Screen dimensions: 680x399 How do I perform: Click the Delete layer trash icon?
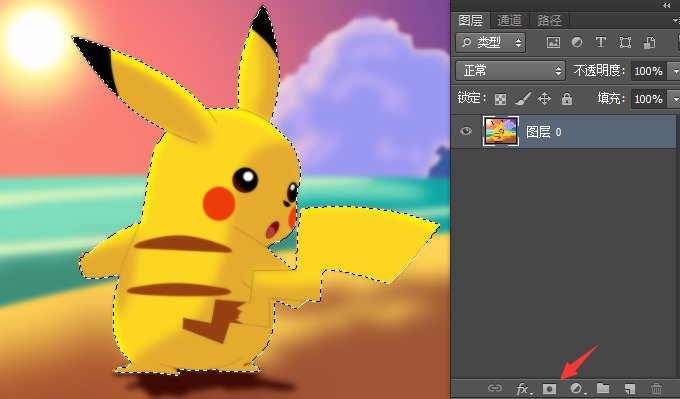point(657,388)
